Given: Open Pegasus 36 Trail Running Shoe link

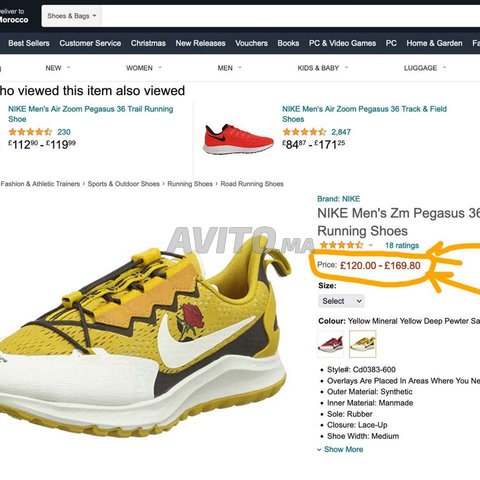Looking at the screenshot, I should pyautogui.click(x=91, y=114).
